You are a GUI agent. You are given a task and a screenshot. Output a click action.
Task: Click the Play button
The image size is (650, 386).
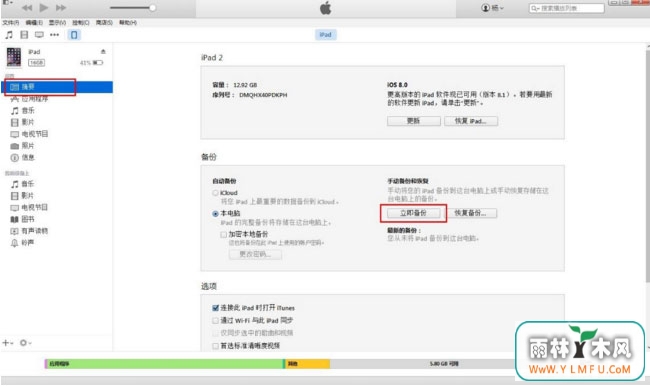click(44, 7)
